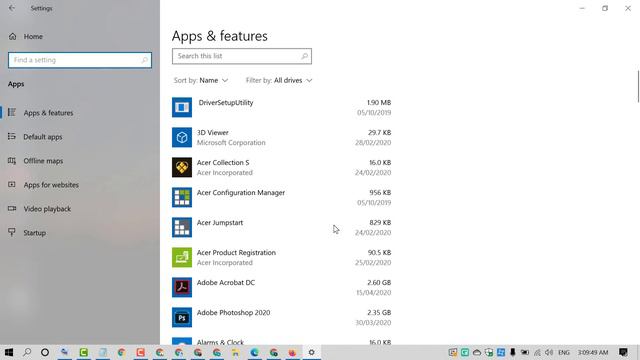This screenshot has height=360, width=640.
Task: Minimize the Settings window
Action: click(582, 8)
